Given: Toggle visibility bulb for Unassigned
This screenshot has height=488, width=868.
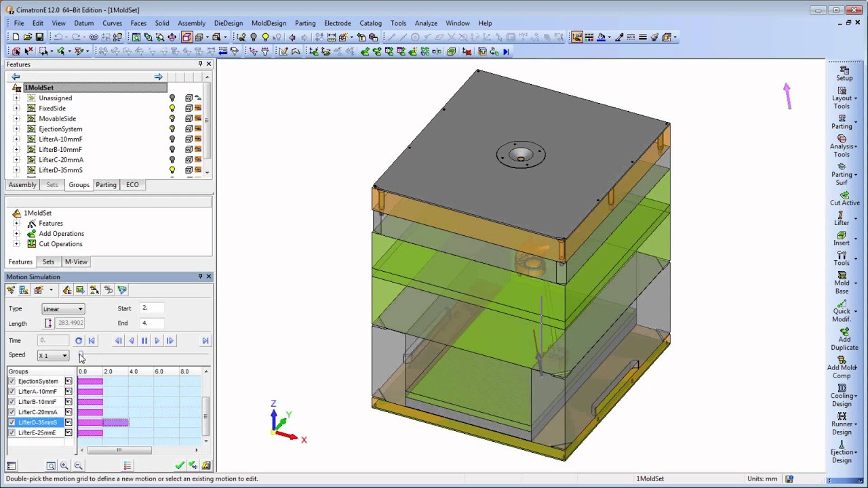Looking at the screenshot, I should point(172,98).
